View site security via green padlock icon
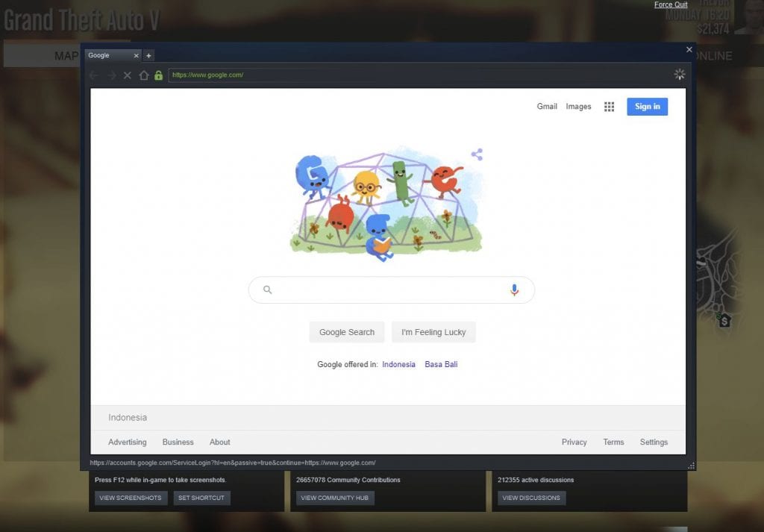The image size is (764, 532). (158, 75)
